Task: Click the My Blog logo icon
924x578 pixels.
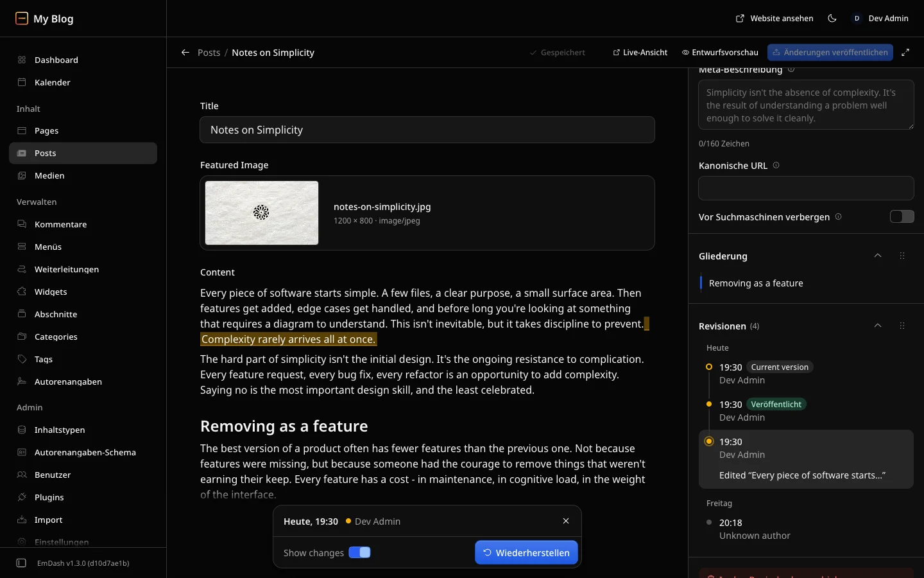Action: pos(22,18)
